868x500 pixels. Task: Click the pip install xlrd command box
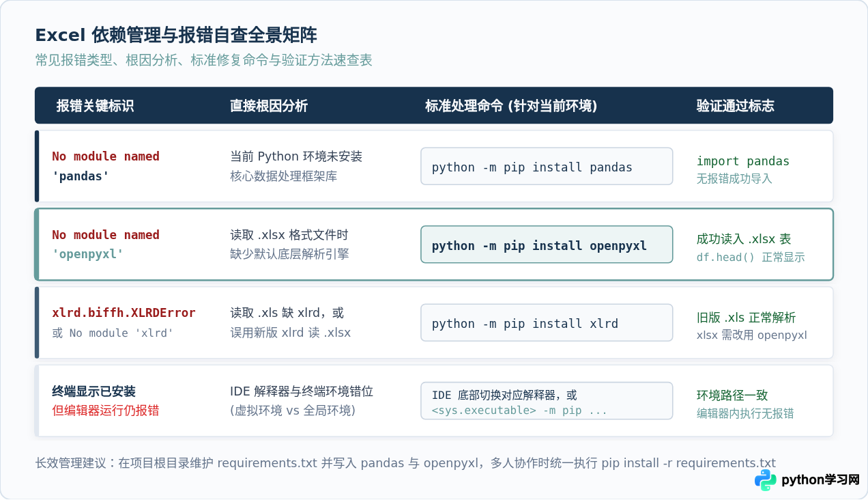[547, 323]
